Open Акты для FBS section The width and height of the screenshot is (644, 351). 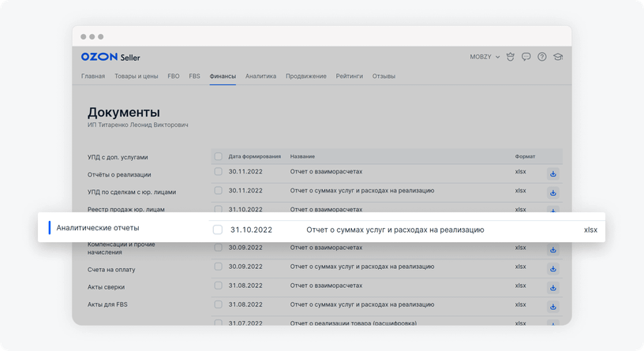107,304
